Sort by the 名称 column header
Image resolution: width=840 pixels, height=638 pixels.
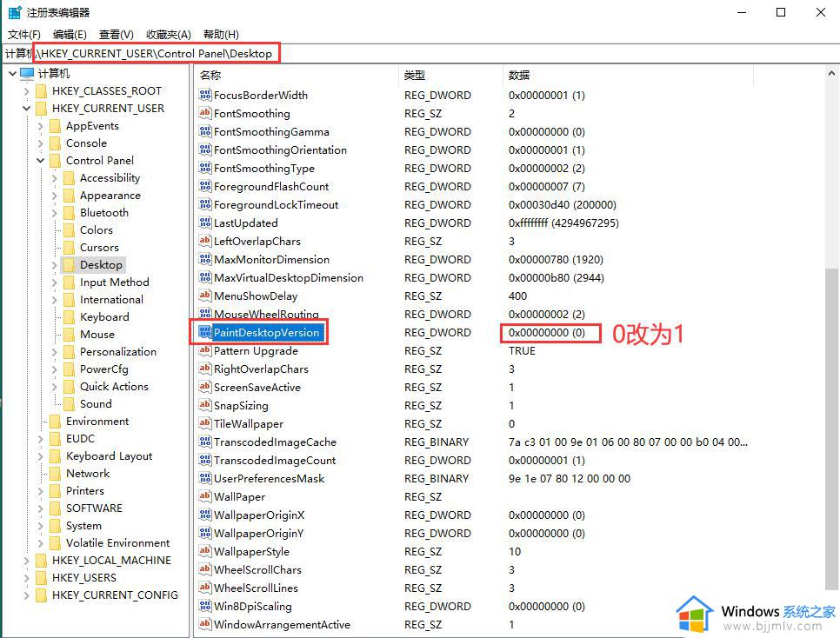pyautogui.click(x=297, y=75)
